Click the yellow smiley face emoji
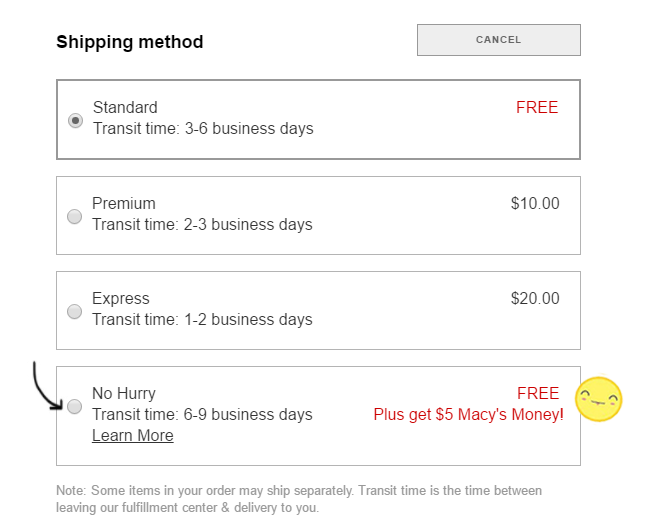646x522 pixels. tap(599, 400)
